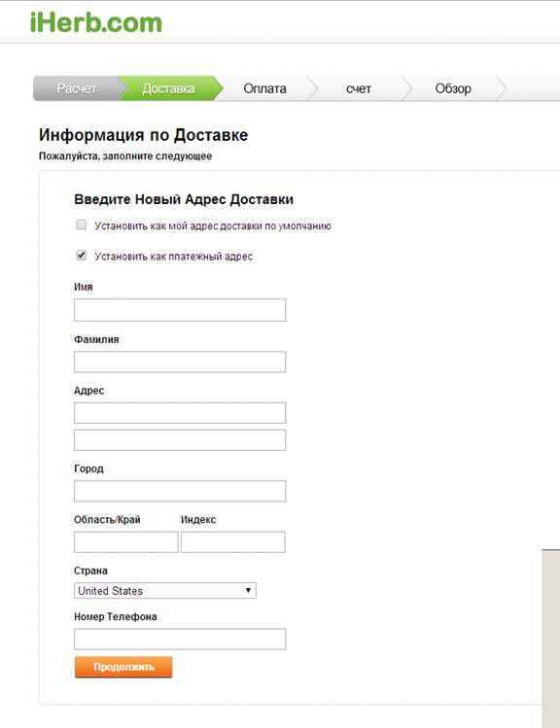Click the orange Продолжить button

click(x=123, y=667)
